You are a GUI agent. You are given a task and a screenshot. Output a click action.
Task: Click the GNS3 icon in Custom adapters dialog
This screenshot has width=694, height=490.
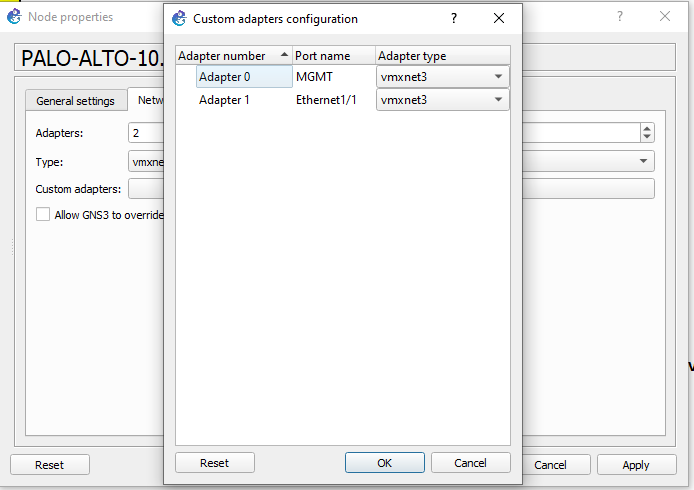179,18
